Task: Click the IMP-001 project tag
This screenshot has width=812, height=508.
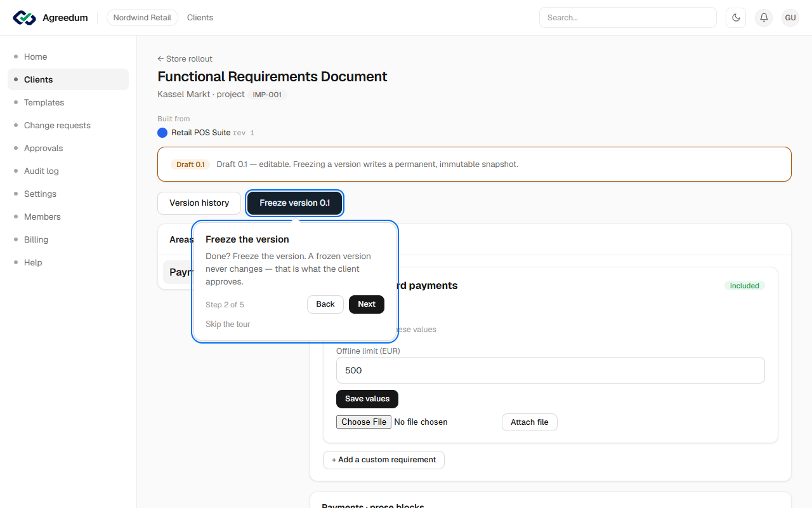Action: tap(267, 95)
